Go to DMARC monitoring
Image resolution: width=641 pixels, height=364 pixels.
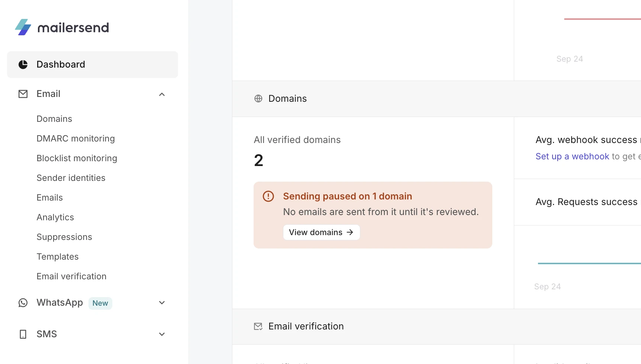(75, 139)
